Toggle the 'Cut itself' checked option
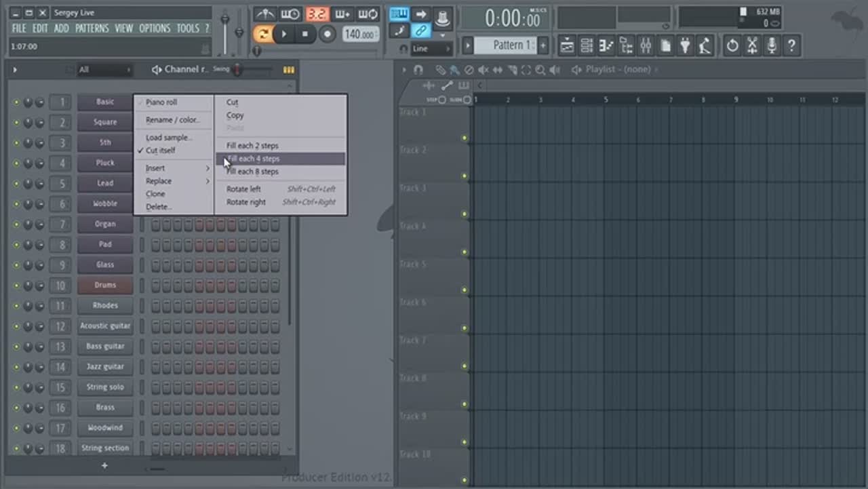The width and height of the screenshot is (868, 489). point(161,151)
